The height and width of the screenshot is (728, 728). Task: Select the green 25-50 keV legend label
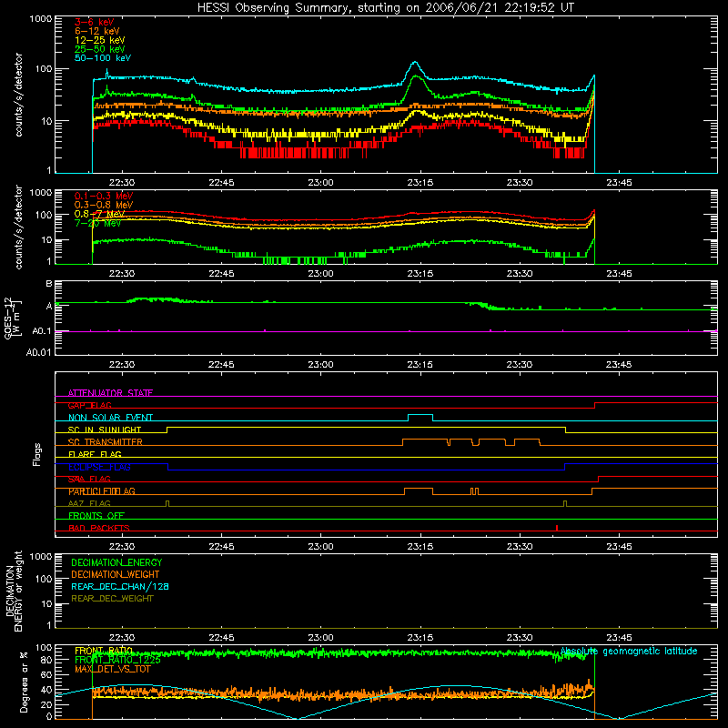coord(100,49)
